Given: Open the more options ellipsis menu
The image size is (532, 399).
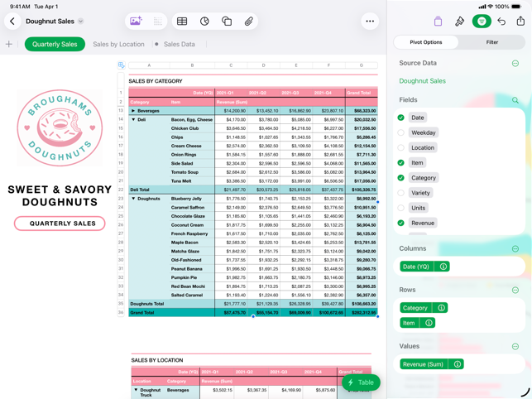Looking at the screenshot, I should pos(370,22).
